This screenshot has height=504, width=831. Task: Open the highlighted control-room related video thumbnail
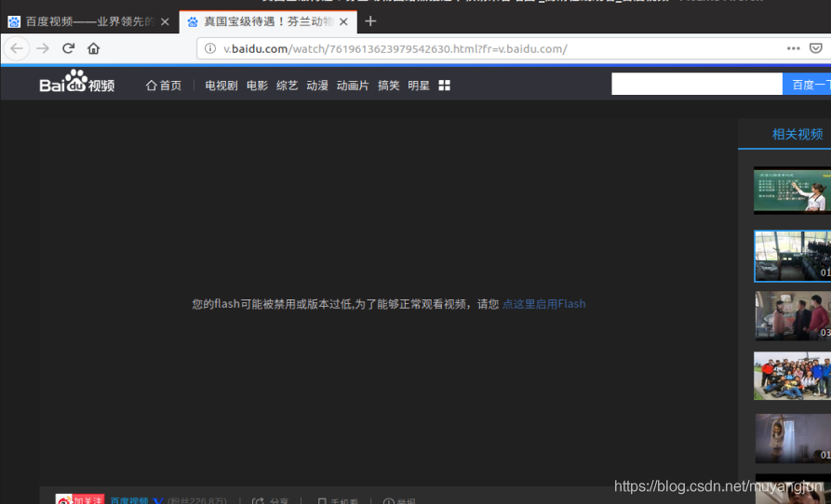pos(792,256)
